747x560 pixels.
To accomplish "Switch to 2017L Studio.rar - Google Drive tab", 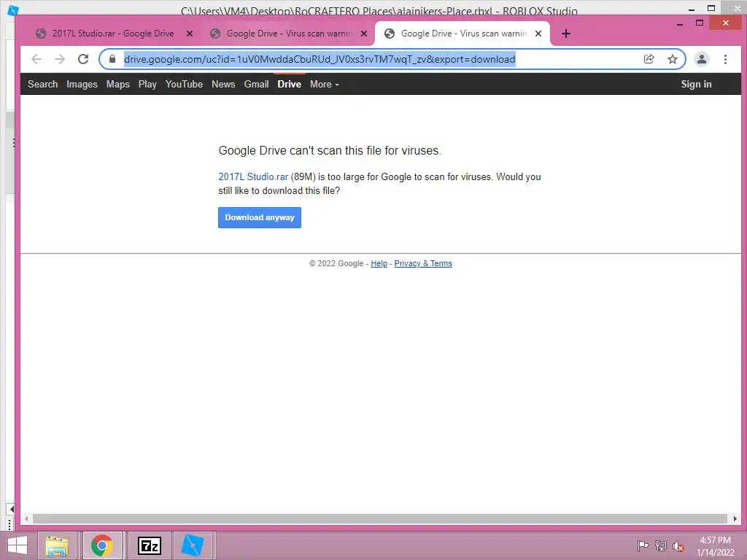I will [113, 34].
